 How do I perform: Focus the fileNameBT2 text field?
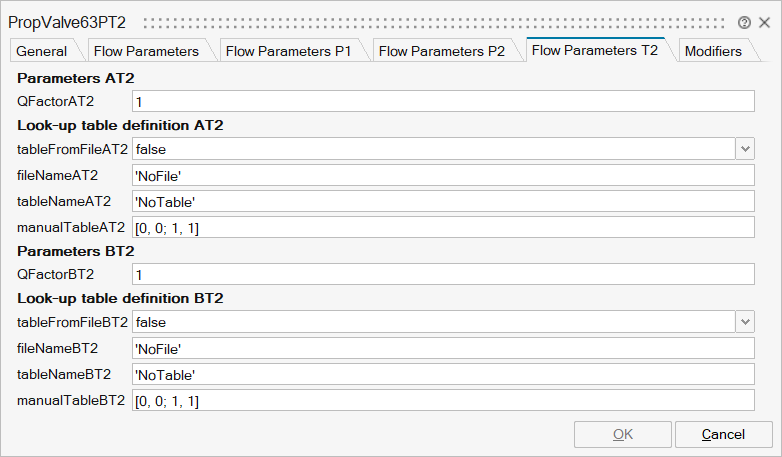(x=443, y=348)
